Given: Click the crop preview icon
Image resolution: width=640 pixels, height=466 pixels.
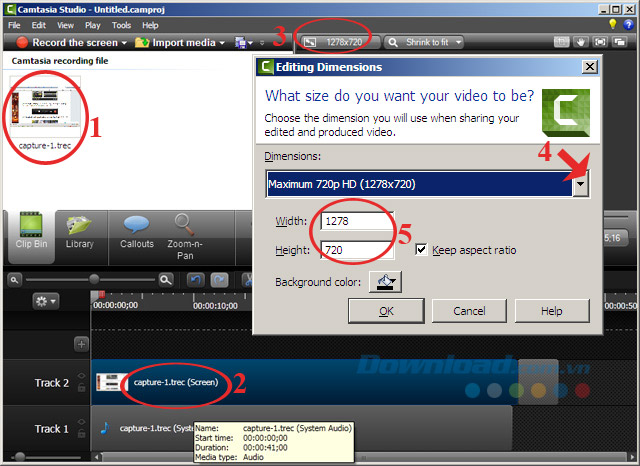Looking at the screenshot, I should pos(561,42).
